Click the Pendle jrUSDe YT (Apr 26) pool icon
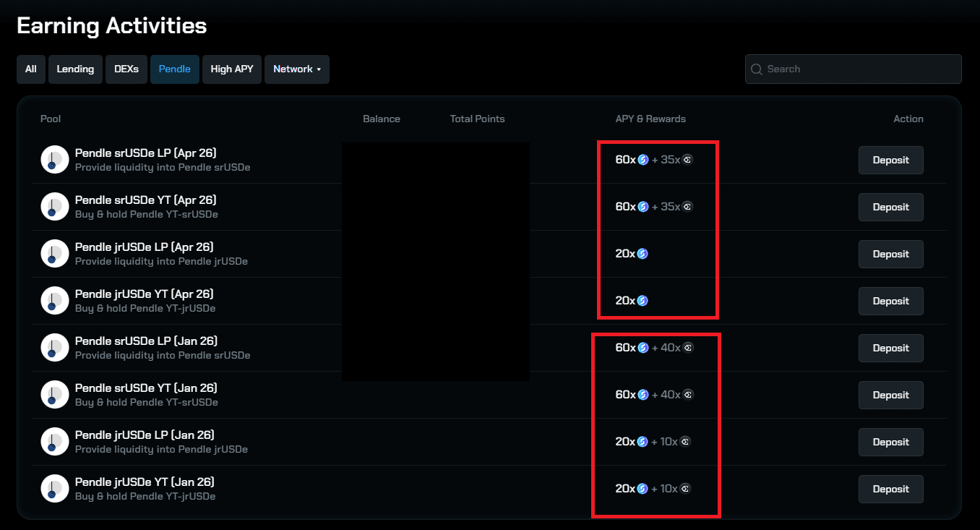The height and width of the screenshot is (530, 980). pyautogui.click(x=54, y=301)
